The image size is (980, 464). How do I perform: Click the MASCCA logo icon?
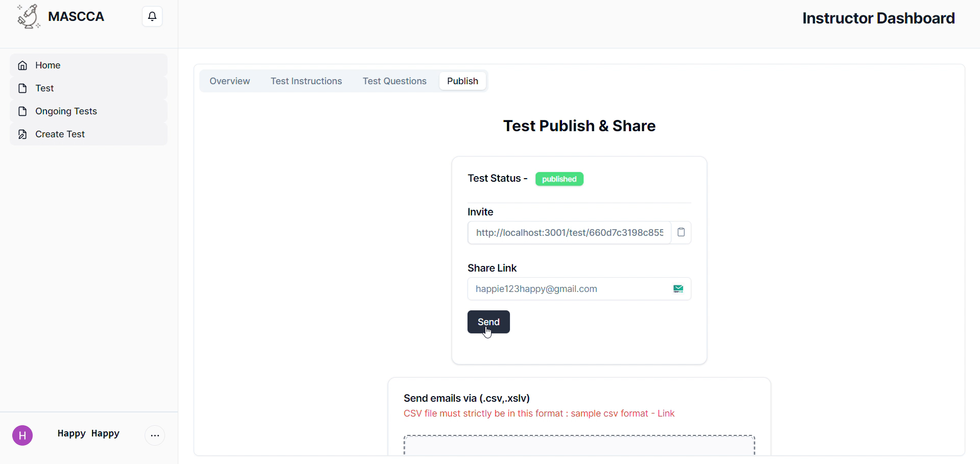pos(29,16)
